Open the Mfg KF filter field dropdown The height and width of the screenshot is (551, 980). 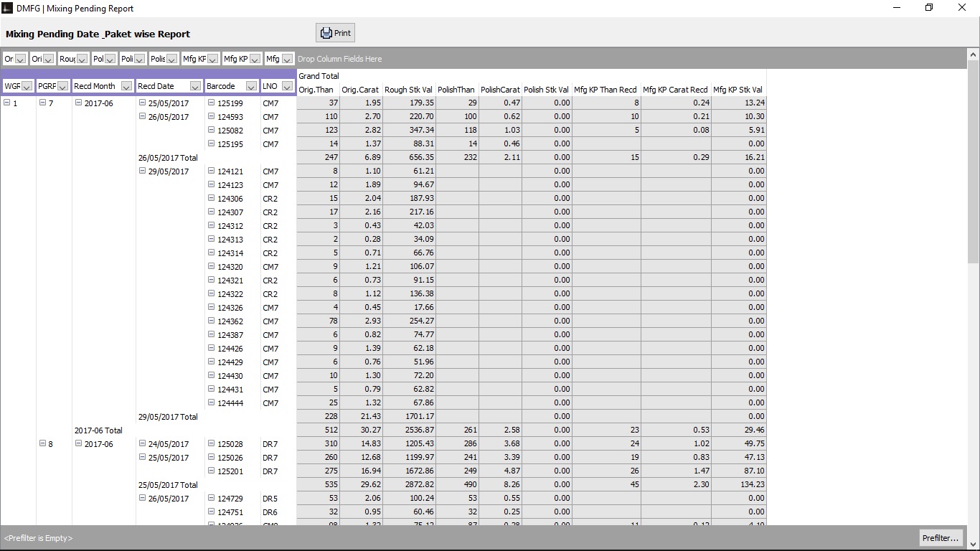click(213, 59)
